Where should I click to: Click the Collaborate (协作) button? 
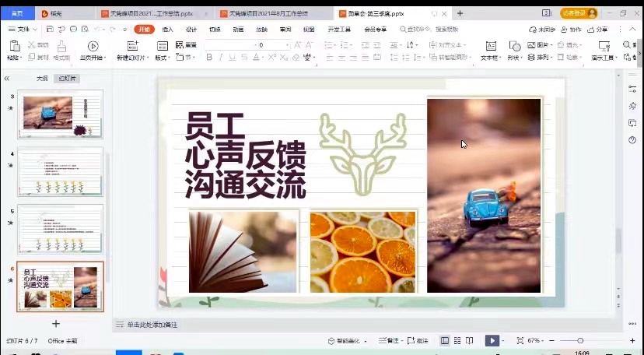[571, 30]
